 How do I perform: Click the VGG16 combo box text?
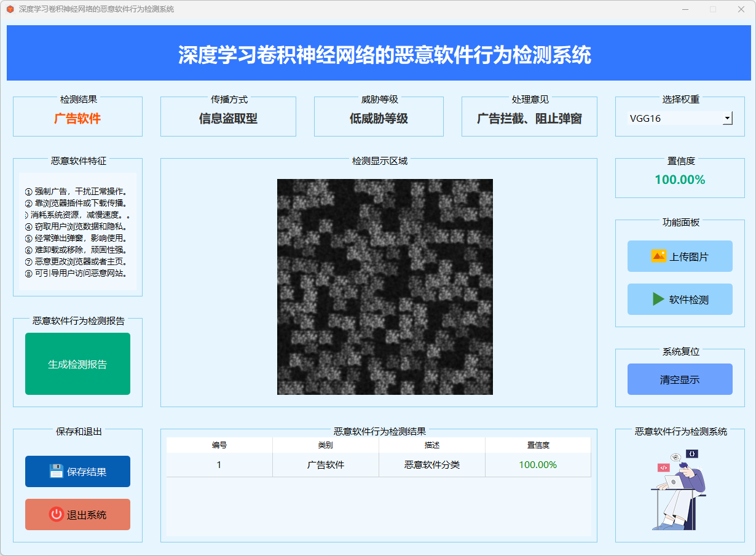coord(645,118)
